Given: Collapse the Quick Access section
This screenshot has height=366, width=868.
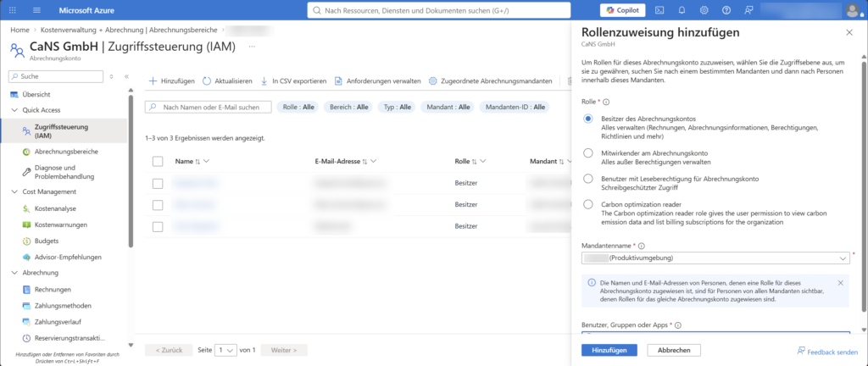Looking at the screenshot, I should click(14, 110).
